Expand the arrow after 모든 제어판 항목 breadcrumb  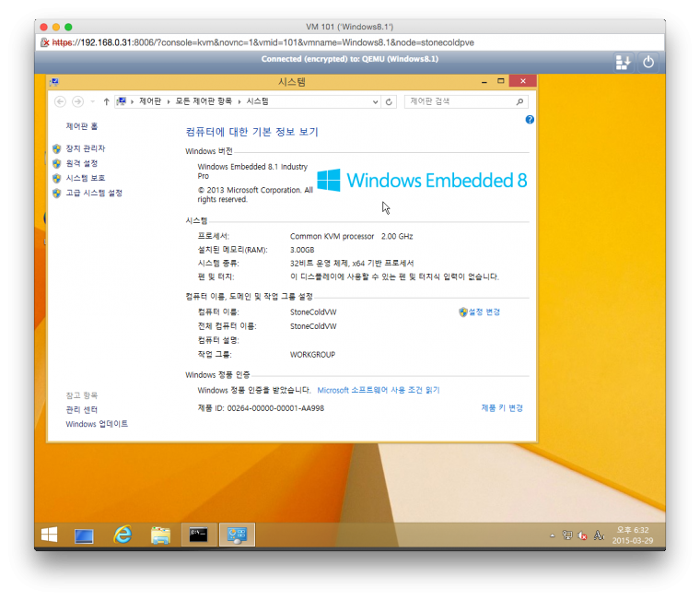point(239,102)
